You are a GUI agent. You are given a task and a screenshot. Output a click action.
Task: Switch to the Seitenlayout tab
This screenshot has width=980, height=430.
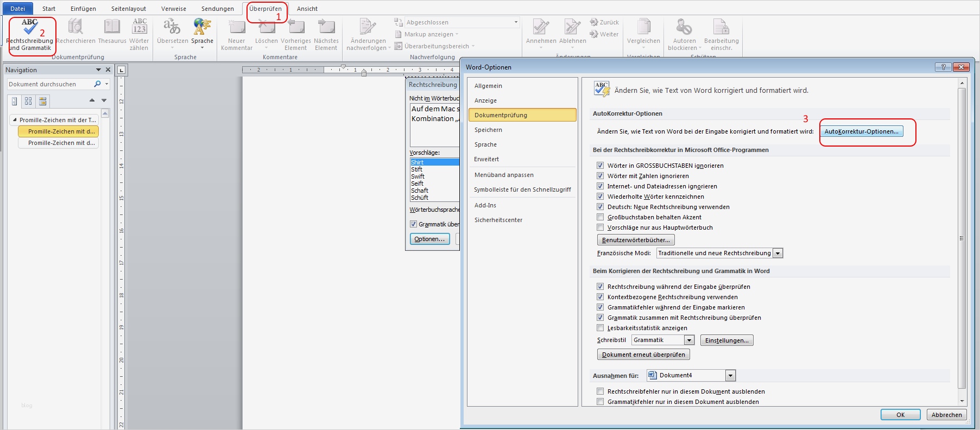129,9
